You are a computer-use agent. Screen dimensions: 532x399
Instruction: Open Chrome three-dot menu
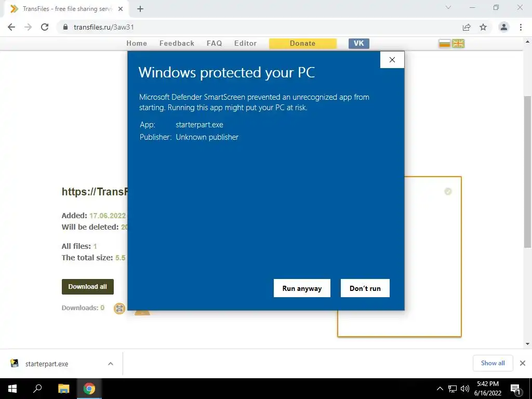tap(521, 27)
